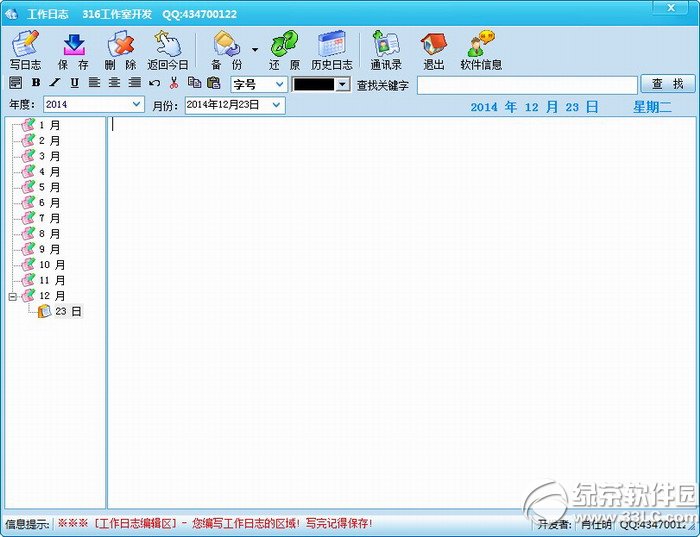Viewport: 700px width, 537px height.
Task: Open the 字号 font size dropdown
Action: click(x=258, y=84)
